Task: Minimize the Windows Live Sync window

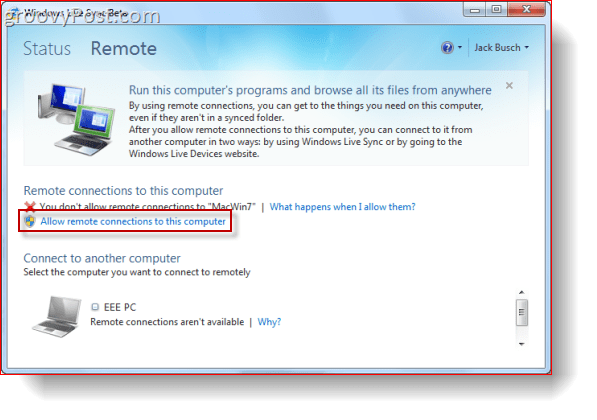Action: pyautogui.click(x=475, y=9)
